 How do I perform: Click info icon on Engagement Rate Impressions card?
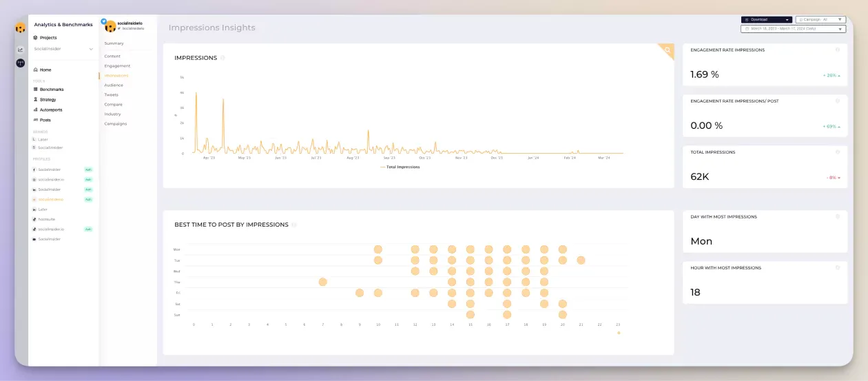pyautogui.click(x=838, y=50)
